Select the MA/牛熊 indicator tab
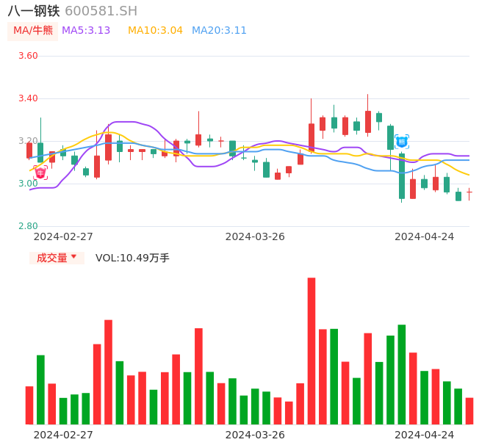504x445 pixels. click(33, 31)
